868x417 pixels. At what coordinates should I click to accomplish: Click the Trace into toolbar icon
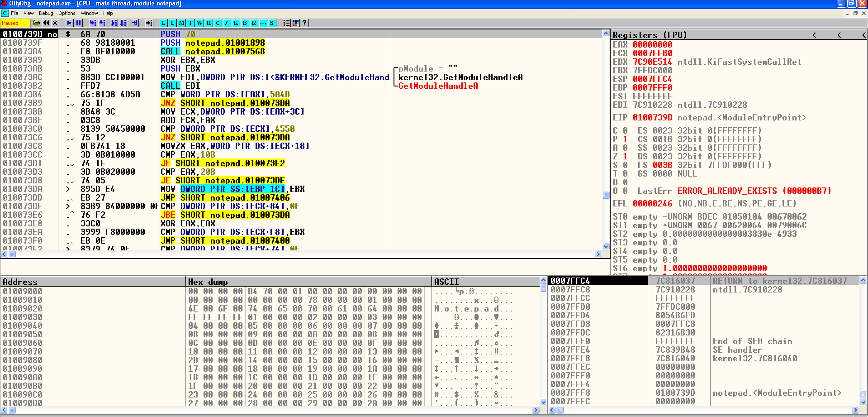pos(114,23)
